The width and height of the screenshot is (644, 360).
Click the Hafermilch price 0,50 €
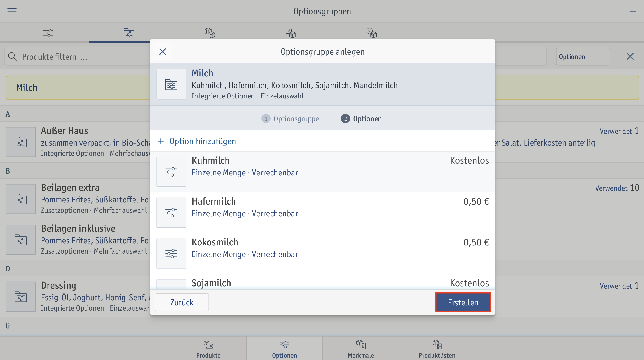coord(476,201)
